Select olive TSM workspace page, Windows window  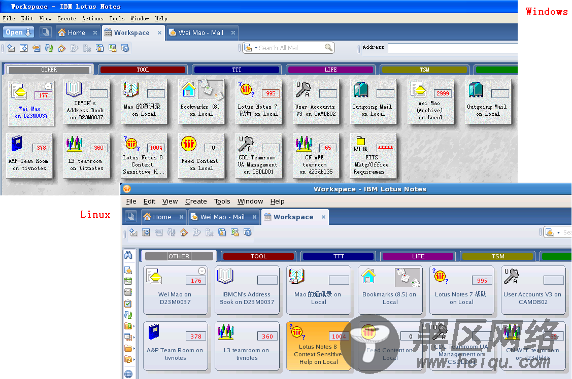click(424, 70)
